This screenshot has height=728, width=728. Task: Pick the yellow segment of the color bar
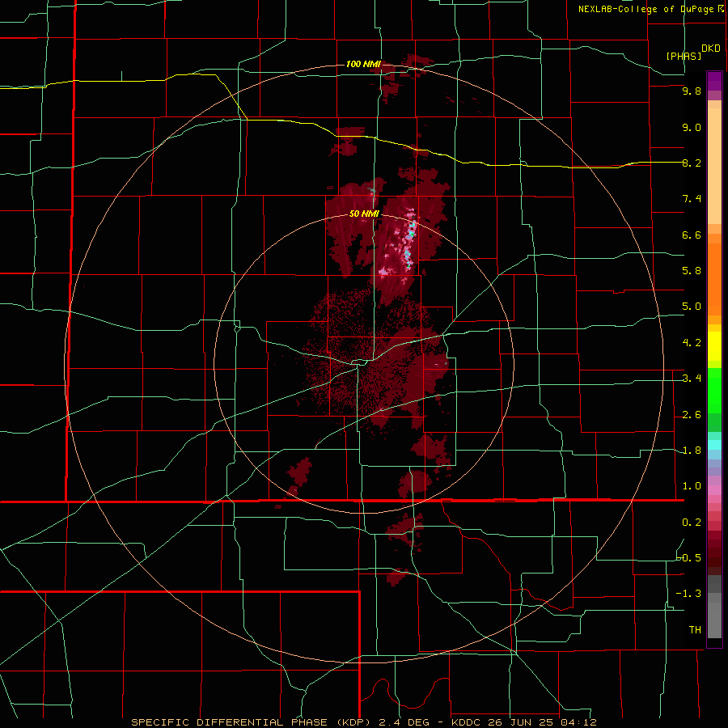point(714,345)
